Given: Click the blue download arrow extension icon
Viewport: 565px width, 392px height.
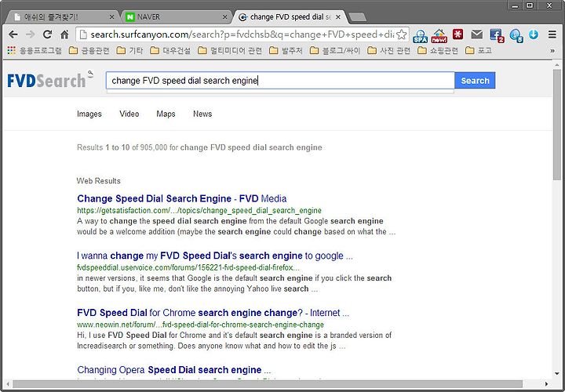Looking at the screenshot, I should coord(534,34).
